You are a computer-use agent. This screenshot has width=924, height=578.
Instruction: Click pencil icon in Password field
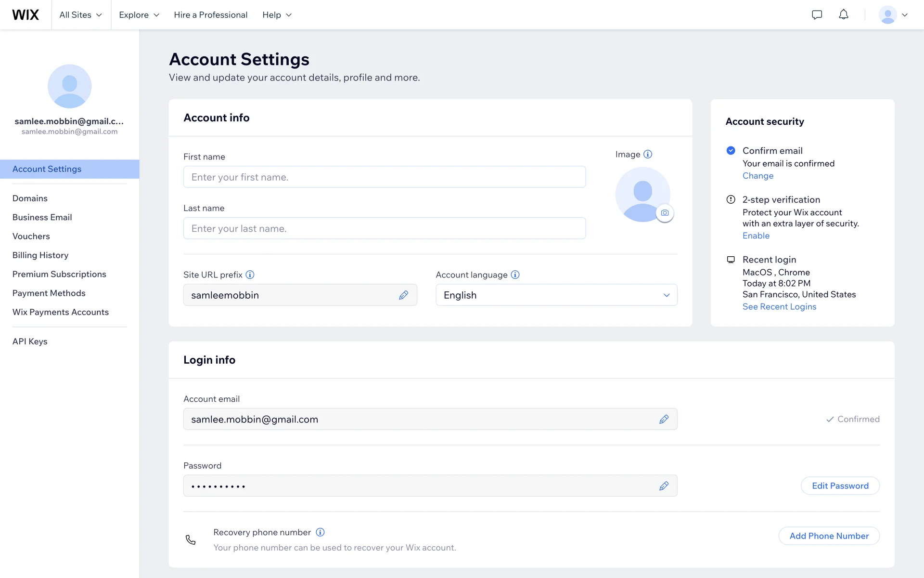pos(664,486)
